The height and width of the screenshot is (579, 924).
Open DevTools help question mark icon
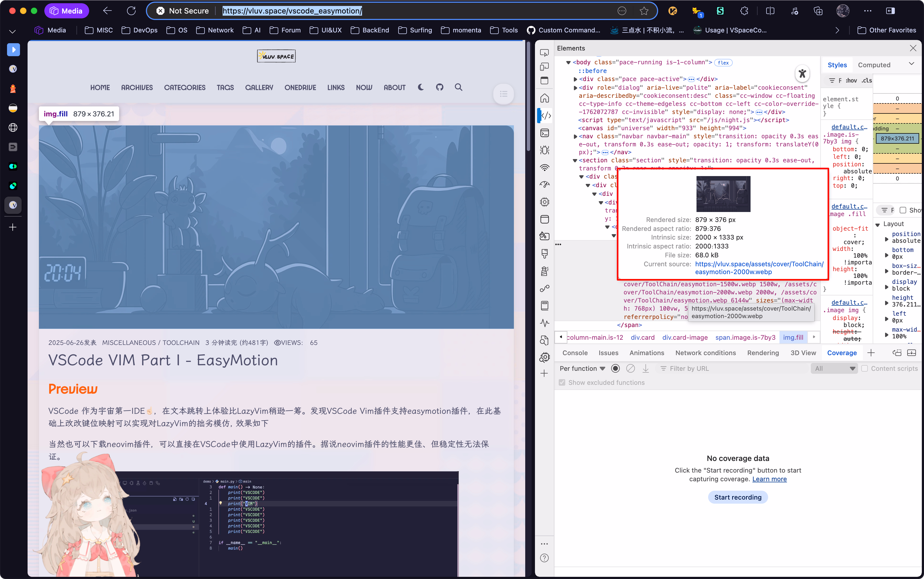click(x=544, y=558)
